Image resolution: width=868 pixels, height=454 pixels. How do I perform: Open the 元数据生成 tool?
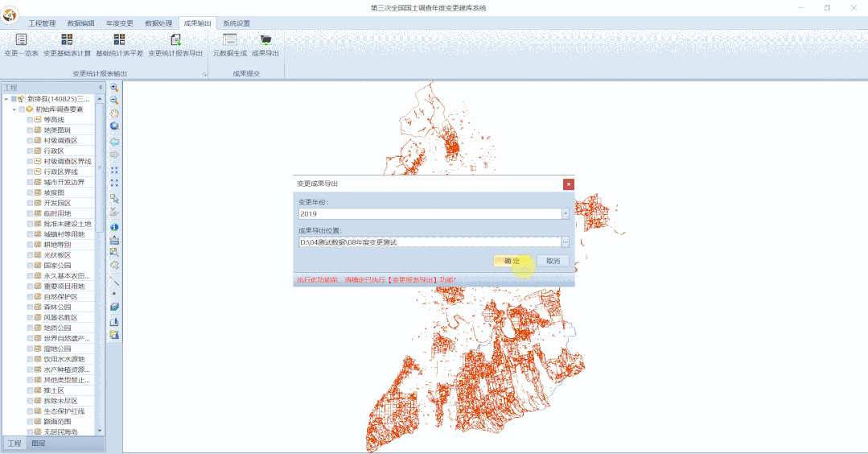pyautogui.click(x=230, y=45)
